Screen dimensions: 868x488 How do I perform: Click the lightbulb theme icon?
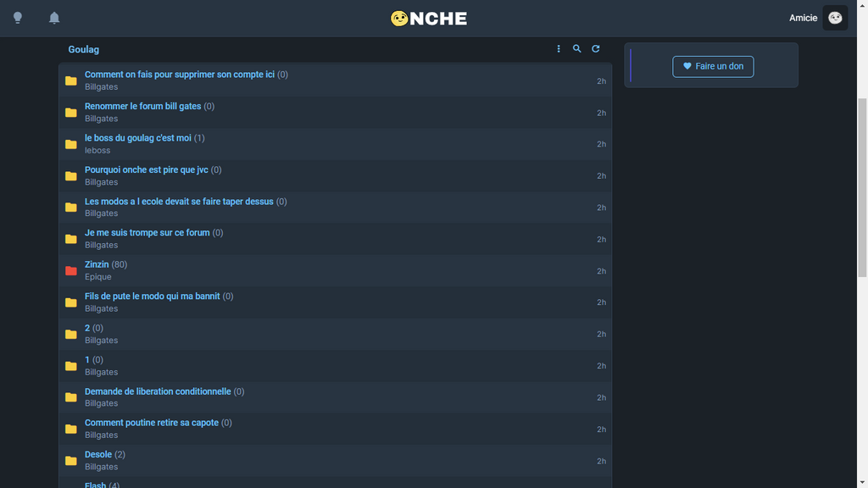(18, 18)
